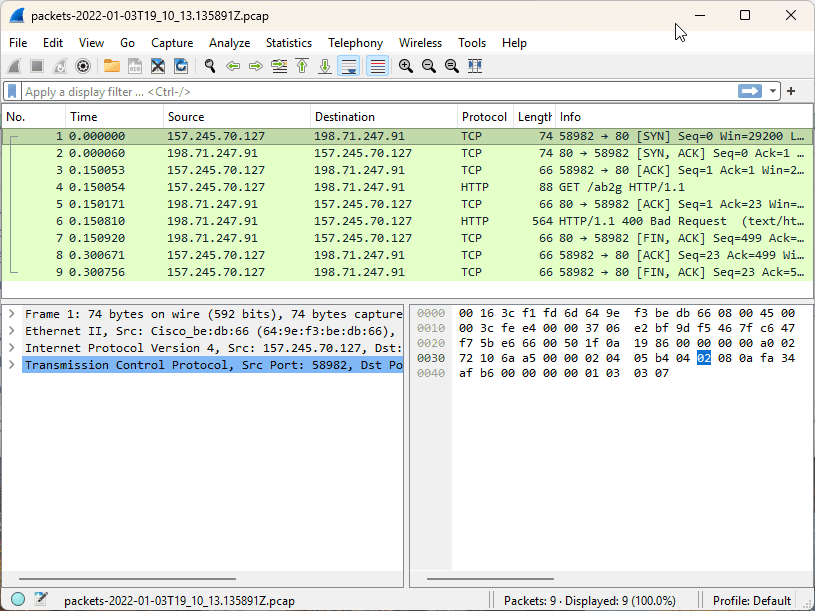Image resolution: width=815 pixels, height=611 pixels.
Task: Go back in packet history
Action: (x=233, y=66)
